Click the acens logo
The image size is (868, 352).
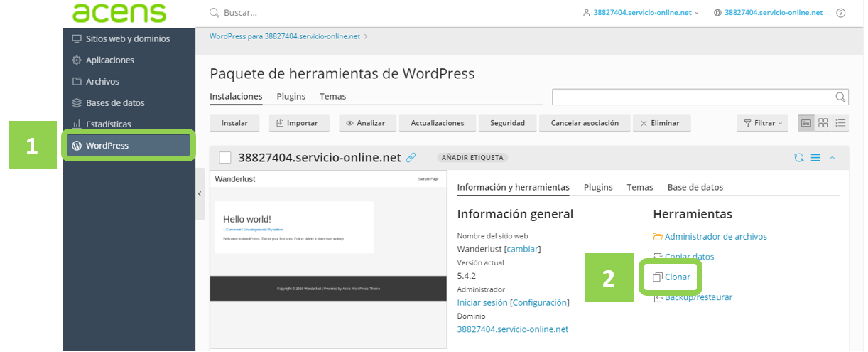coord(119,13)
